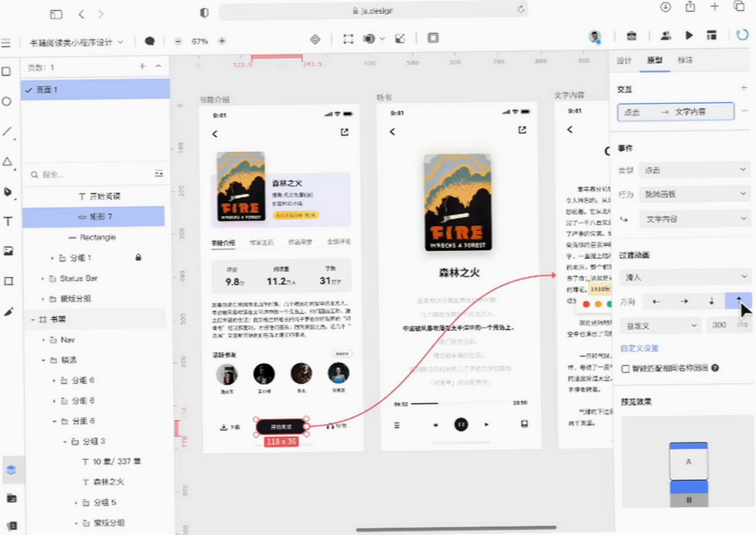Switch to the 原型 tab
The image size is (756, 535).
click(654, 60)
